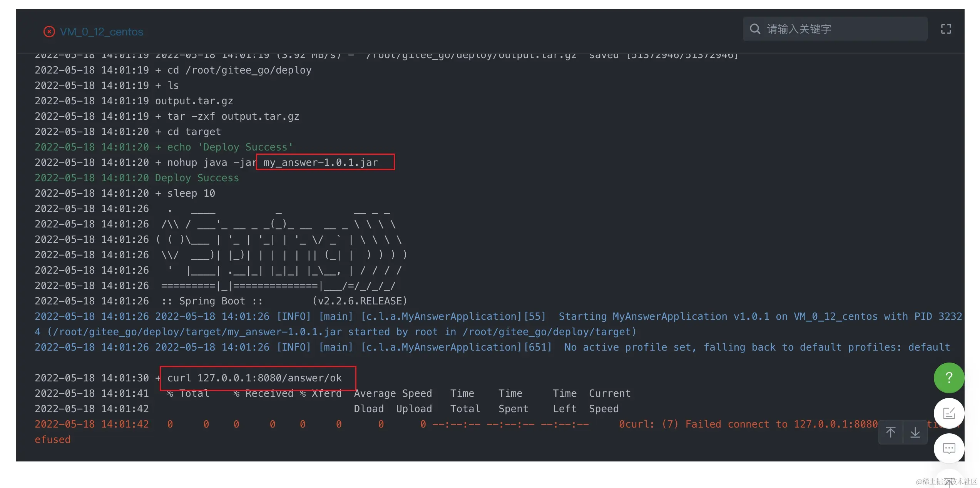Jump to top of log output
This screenshot has width=980, height=488.
point(890,432)
